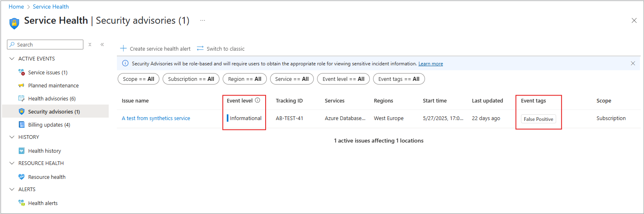Viewport: 644px width, 214px height.
Task: Sort by Issue name column
Action: click(x=135, y=100)
